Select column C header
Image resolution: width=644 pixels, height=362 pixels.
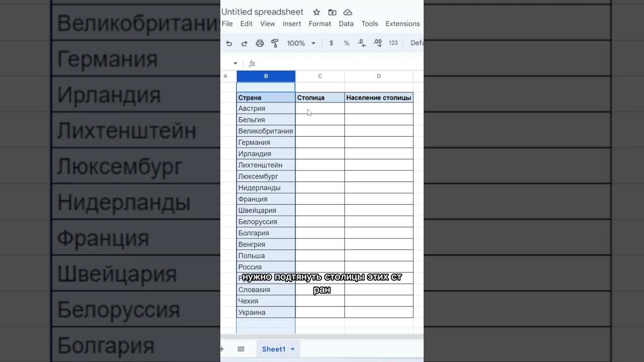(x=320, y=76)
